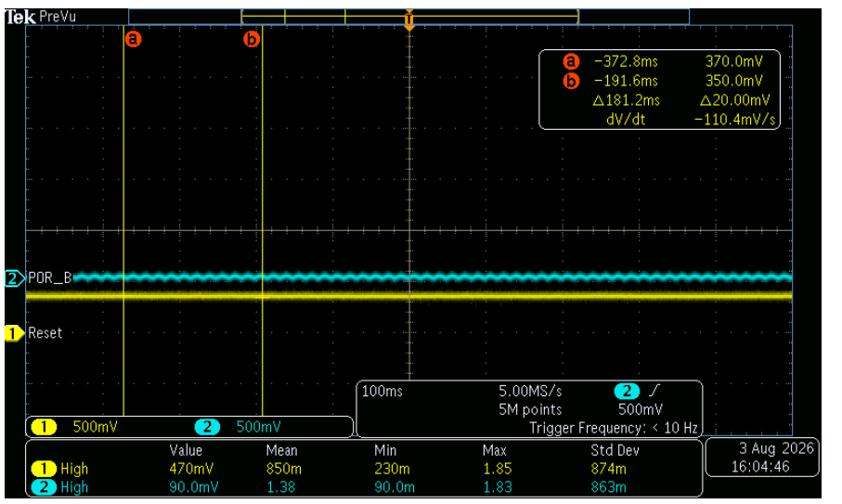Click channel 2 badge in scale readout

point(207,427)
